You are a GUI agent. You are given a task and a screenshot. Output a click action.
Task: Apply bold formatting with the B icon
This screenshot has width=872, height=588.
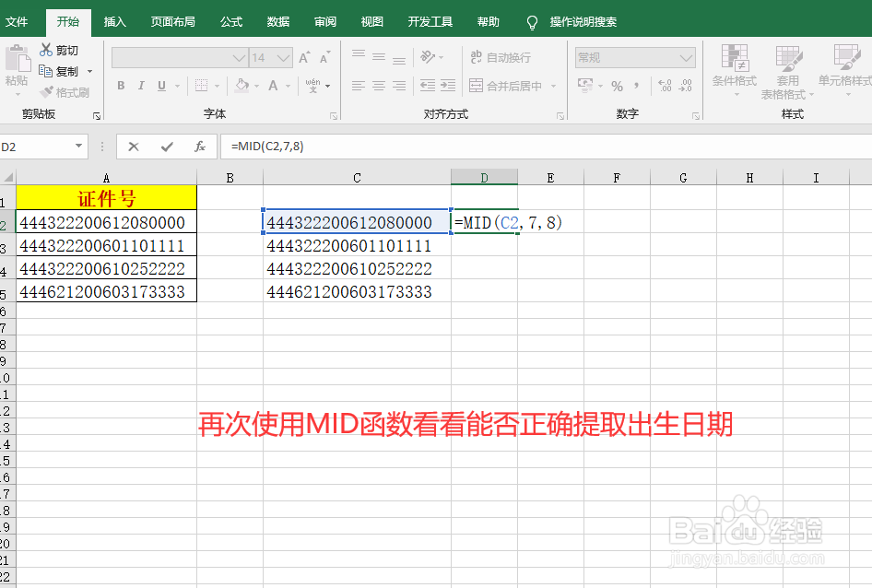point(121,86)
